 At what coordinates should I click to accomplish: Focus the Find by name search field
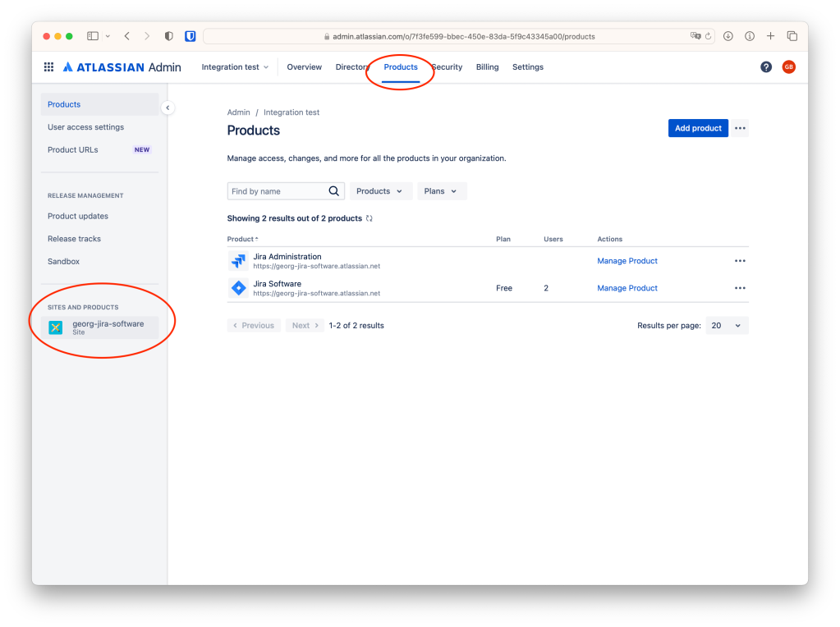point(286,191)
